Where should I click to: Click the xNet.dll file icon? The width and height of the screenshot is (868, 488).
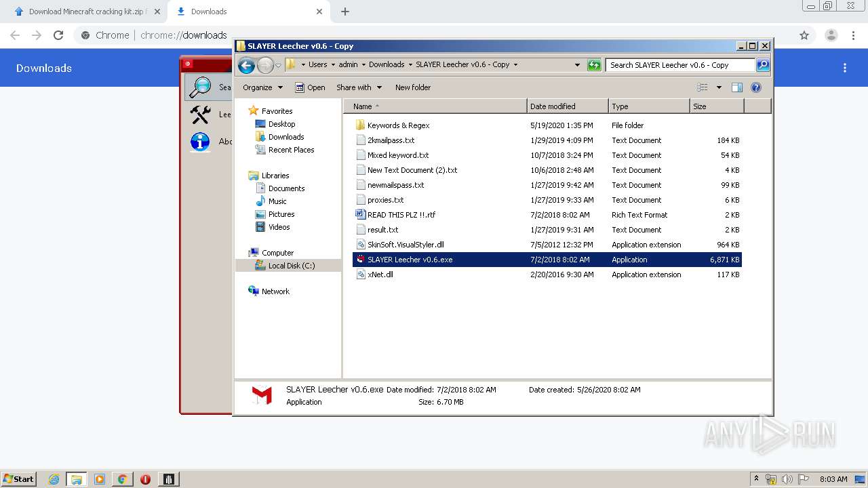point(361,274)
